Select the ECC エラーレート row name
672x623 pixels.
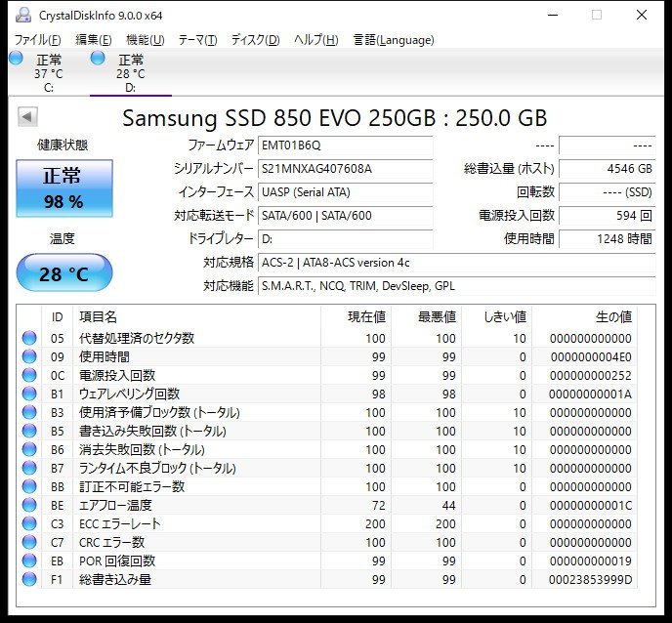pyautogui.click(x=120, y=523)
